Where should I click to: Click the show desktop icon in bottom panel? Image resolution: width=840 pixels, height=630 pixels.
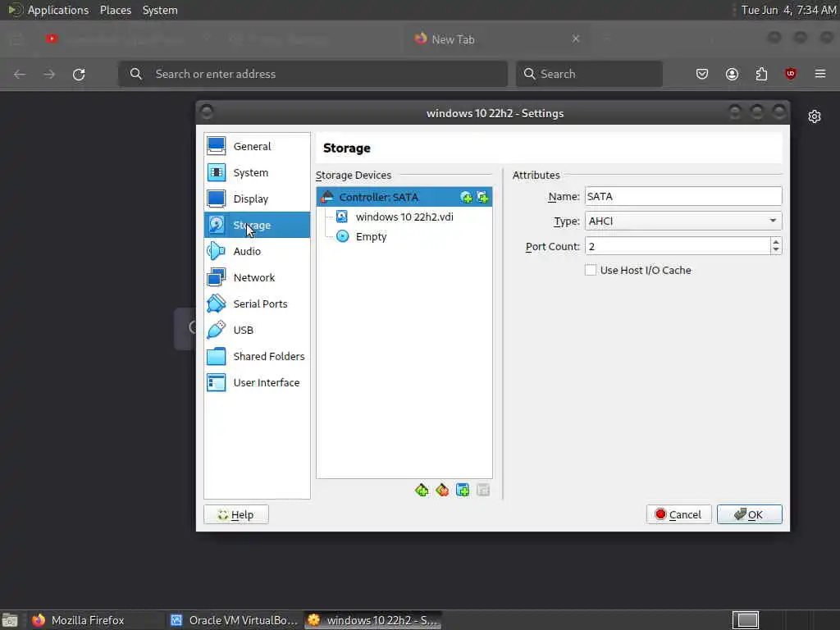(10, 620)
